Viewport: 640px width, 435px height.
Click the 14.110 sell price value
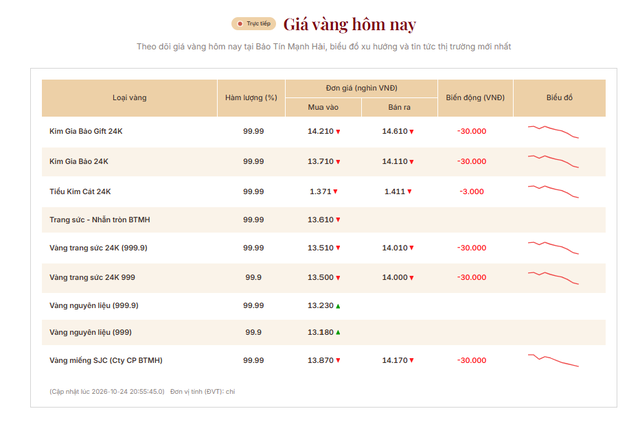(x=395, y=162)
